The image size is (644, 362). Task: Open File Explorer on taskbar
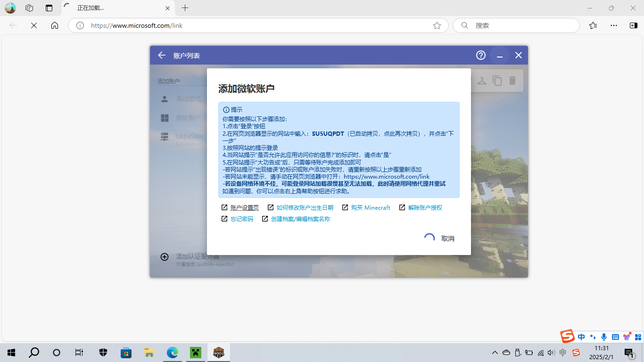149,353
